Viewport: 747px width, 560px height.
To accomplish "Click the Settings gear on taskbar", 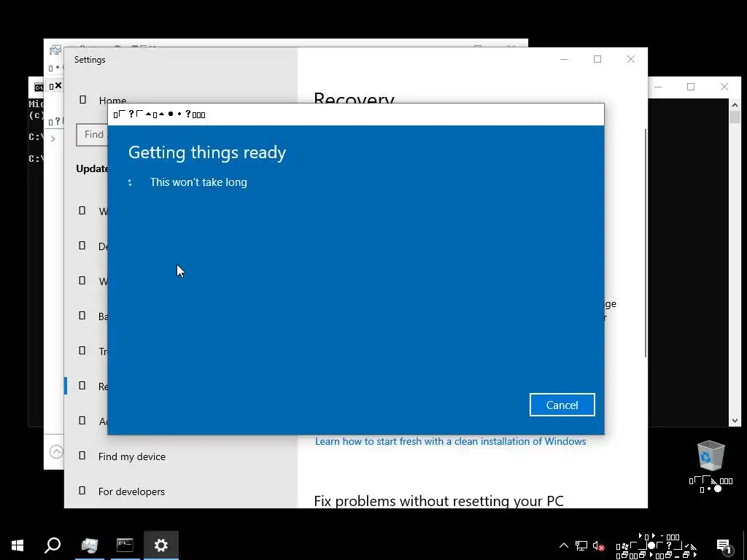I will coord(161,545).
